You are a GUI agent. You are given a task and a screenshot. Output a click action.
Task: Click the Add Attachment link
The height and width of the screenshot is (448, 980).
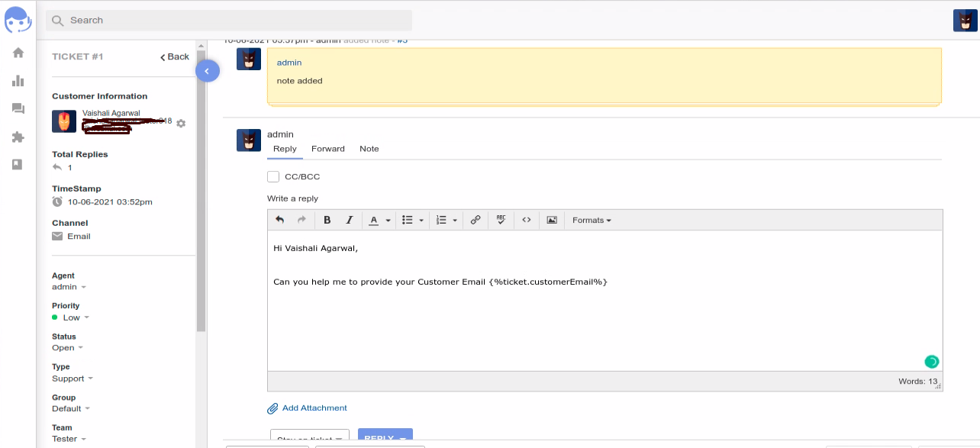click(x=314, y=408)
